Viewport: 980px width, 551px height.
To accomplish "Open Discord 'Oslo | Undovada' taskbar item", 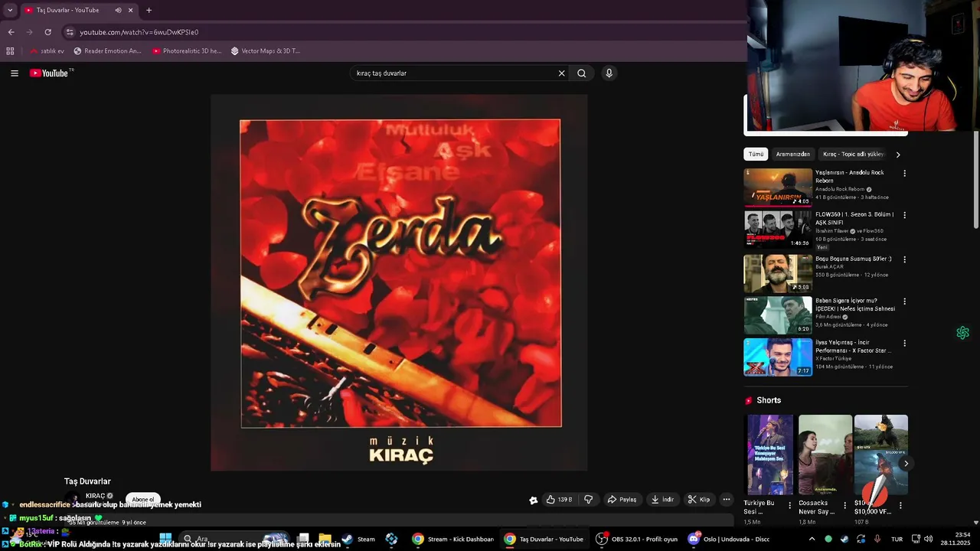I will pos(730,539).
